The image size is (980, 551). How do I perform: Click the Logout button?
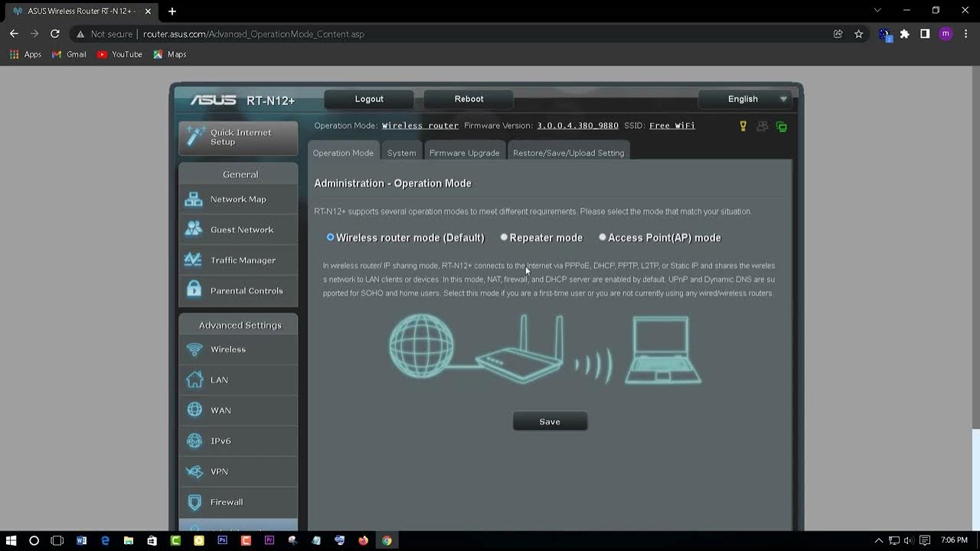point(369,99)
